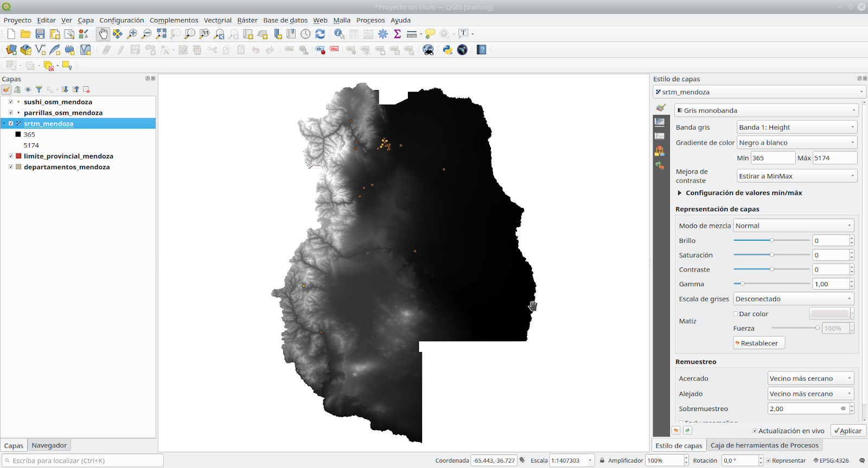Click the undo style arrow beside Actualización en vivo
This screenshot has height=468, width=868.
[x=676, y=430]
